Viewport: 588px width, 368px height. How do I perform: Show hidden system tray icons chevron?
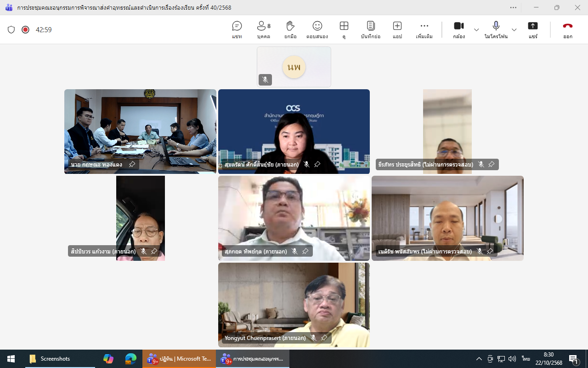(479, 359)
